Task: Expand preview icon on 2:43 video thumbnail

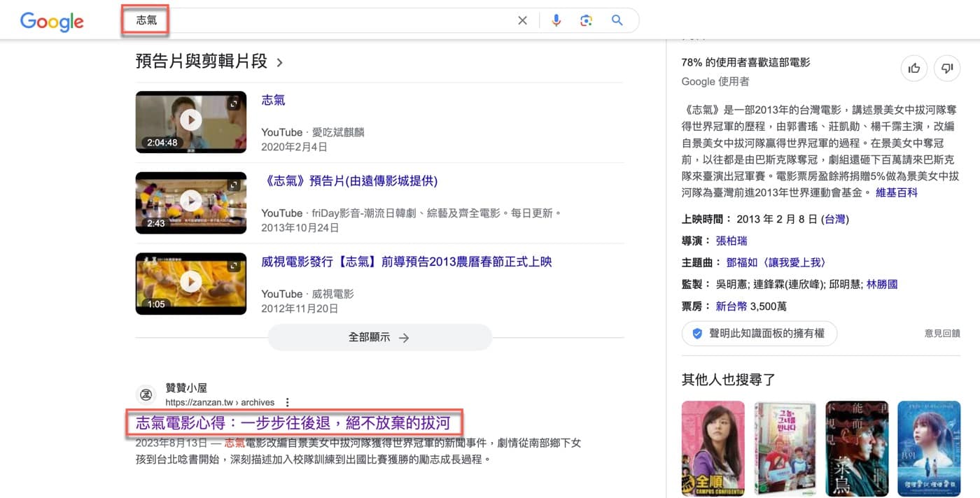Action: [x=234, y=185]
